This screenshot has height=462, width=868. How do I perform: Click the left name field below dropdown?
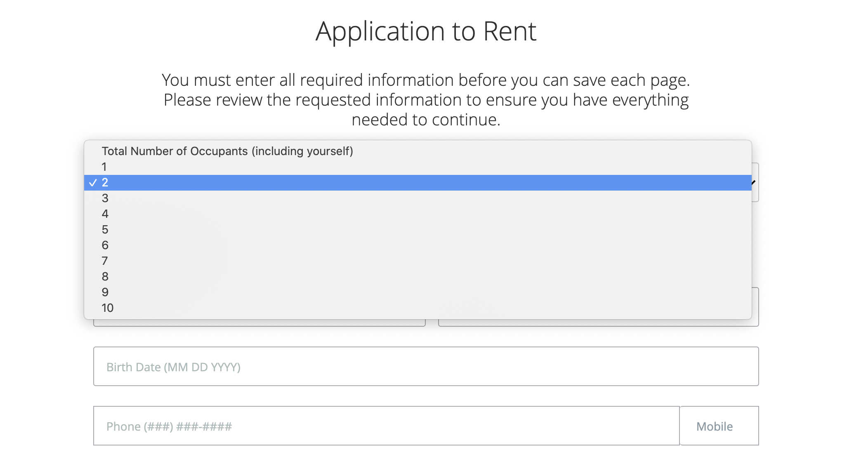(259, 323)
